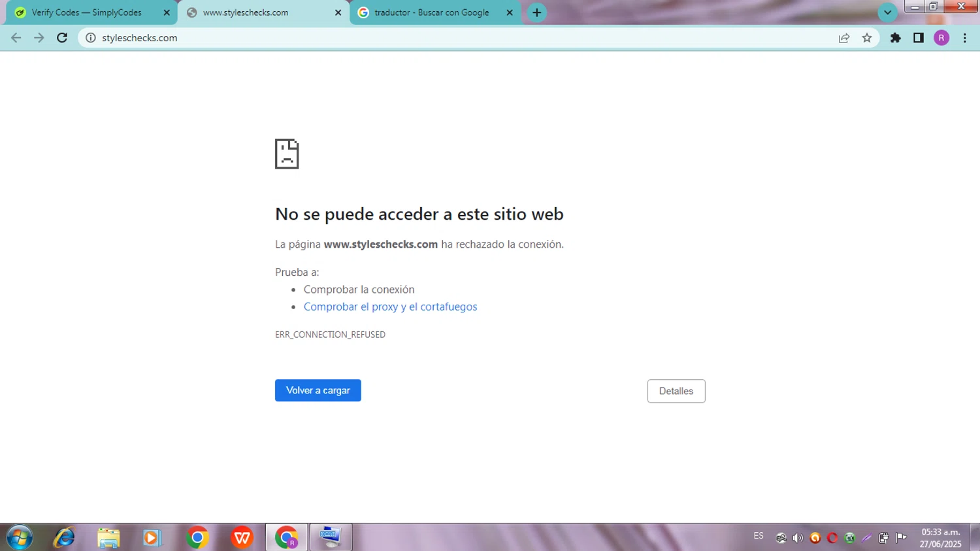Reload the page using the toolbar refresh icon
980x551 pixels.
tap(62, 38)
